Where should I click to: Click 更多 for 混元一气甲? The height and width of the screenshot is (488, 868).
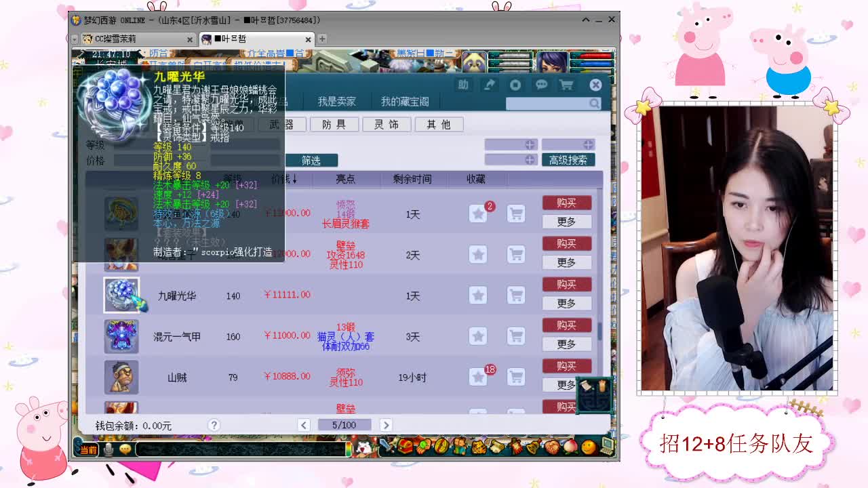[x=566, y=344]
